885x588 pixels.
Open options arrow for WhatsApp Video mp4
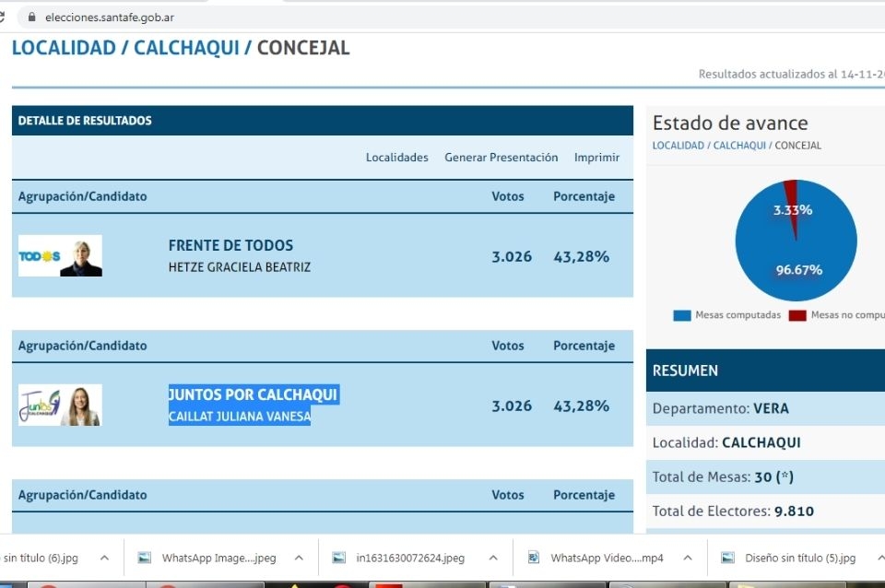click(x=687, y=558)
